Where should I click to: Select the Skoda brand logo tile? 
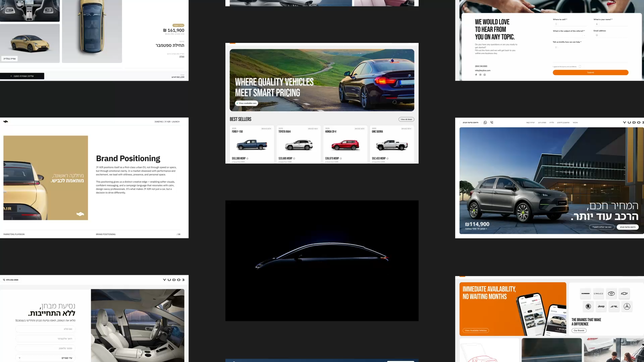click(588, 306)
